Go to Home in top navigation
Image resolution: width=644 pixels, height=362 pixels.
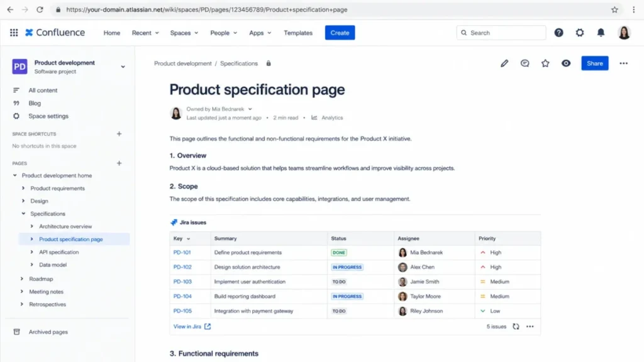pyautogui.click(x=112, y=33)
